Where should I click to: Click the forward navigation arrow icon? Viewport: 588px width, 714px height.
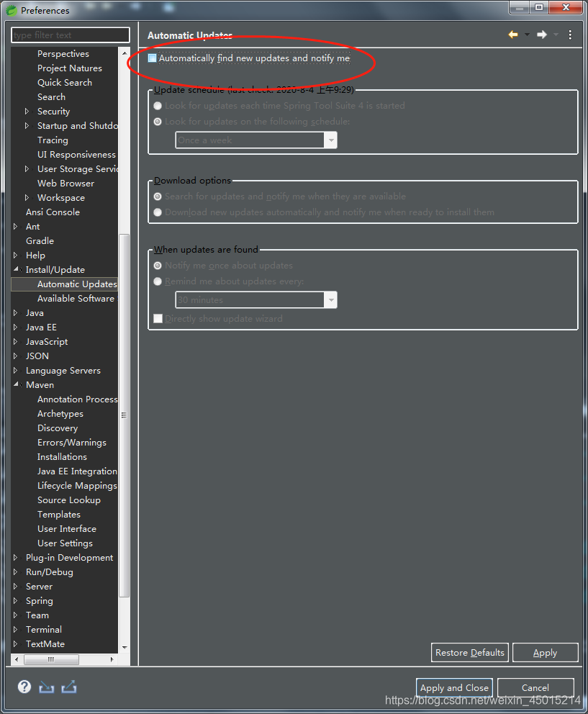(x=541, y=35)
